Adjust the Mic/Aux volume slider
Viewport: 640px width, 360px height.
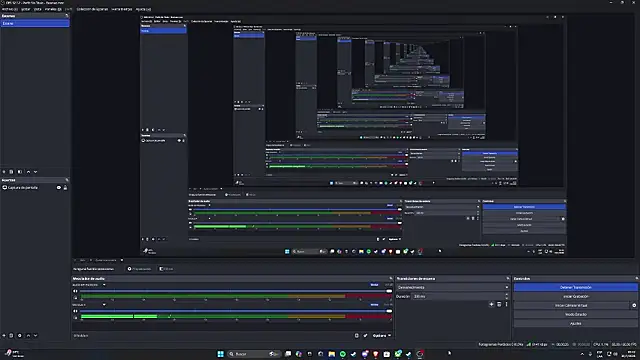(236, 311)
